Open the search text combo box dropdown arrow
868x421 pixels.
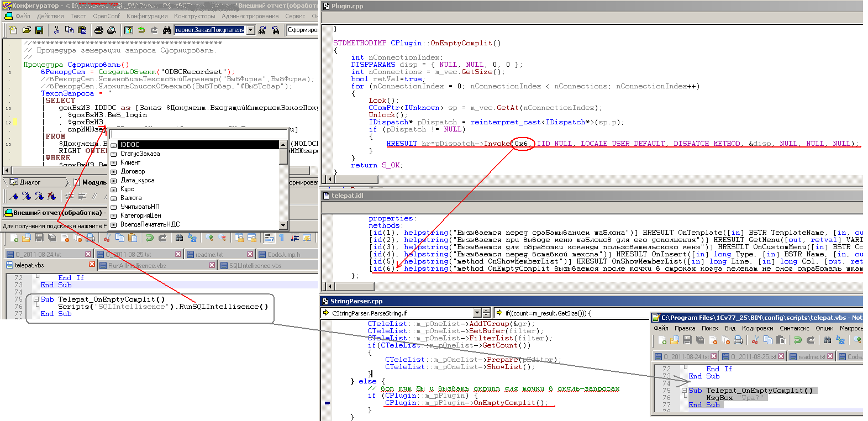pos(251,30)
